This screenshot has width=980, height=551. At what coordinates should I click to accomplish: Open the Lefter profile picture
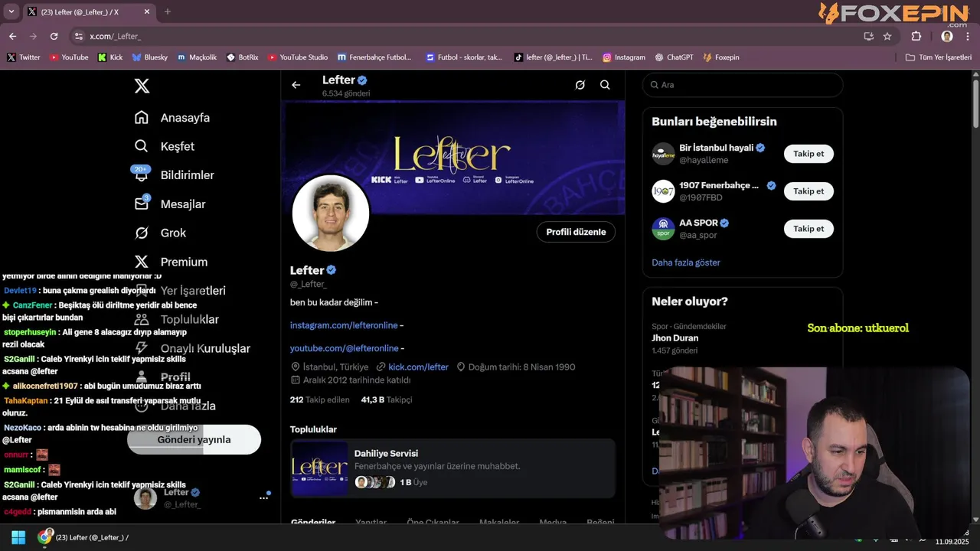pos(331,213)
